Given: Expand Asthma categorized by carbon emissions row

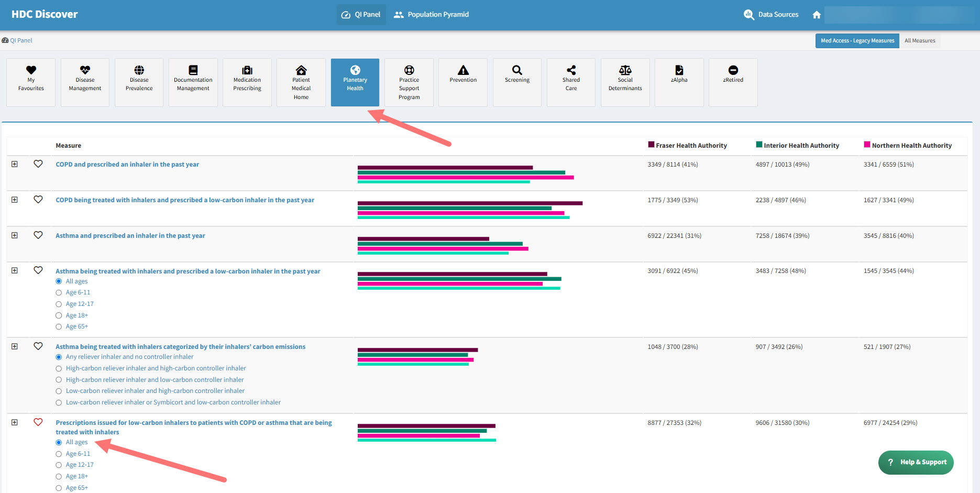Looking at the screenshot, I should (15, 346).
